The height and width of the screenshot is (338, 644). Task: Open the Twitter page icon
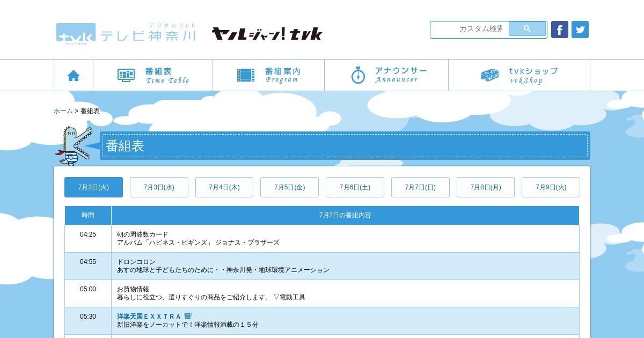pyautogui.click(x=580, y=30)
